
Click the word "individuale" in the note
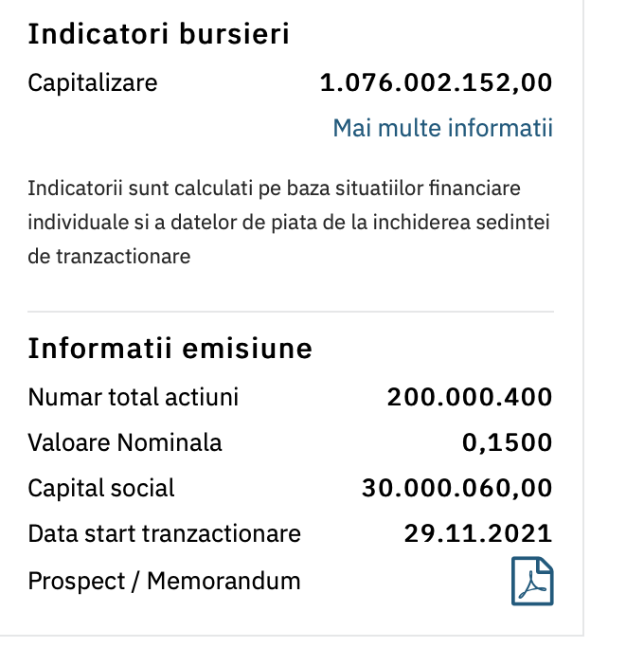tap(72, 223)
